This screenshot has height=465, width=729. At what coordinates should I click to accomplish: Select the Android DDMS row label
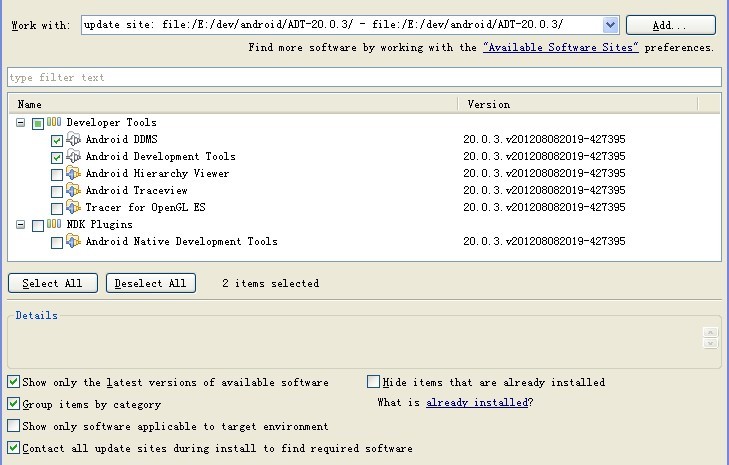coord(121,139)
